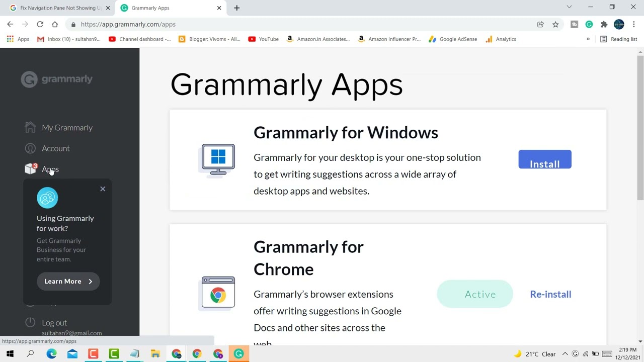This screenshot has height=362, width=644.
Task: Open the Extensions puzzle menu
Action: (604, 24)
